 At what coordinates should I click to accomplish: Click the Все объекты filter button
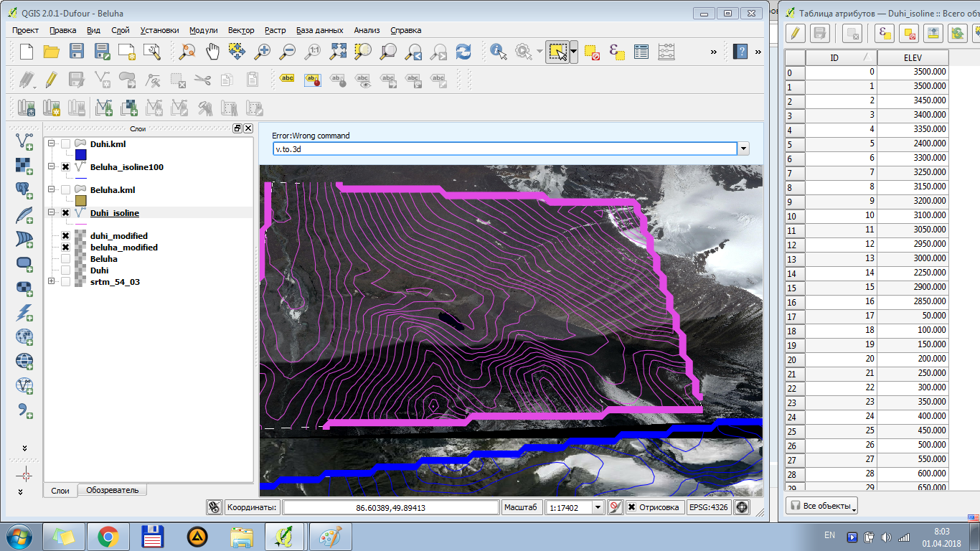821,506
